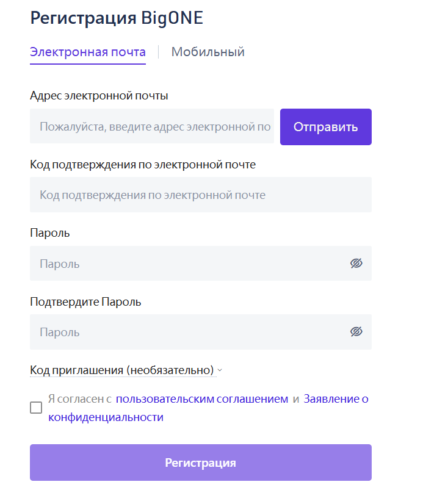The width and height of the screenshot is (437, 504).
Task: Click the Отправить button
Action: 326,127
